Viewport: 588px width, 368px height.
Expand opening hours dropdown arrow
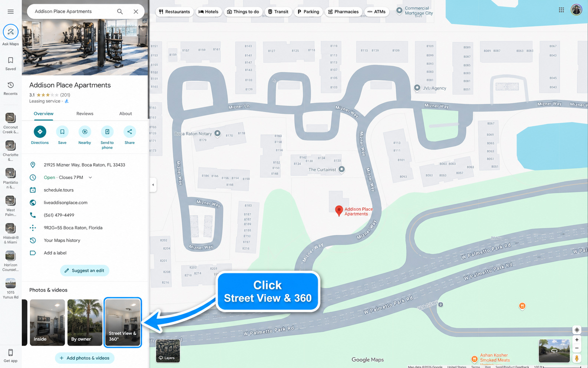(90, 177)
